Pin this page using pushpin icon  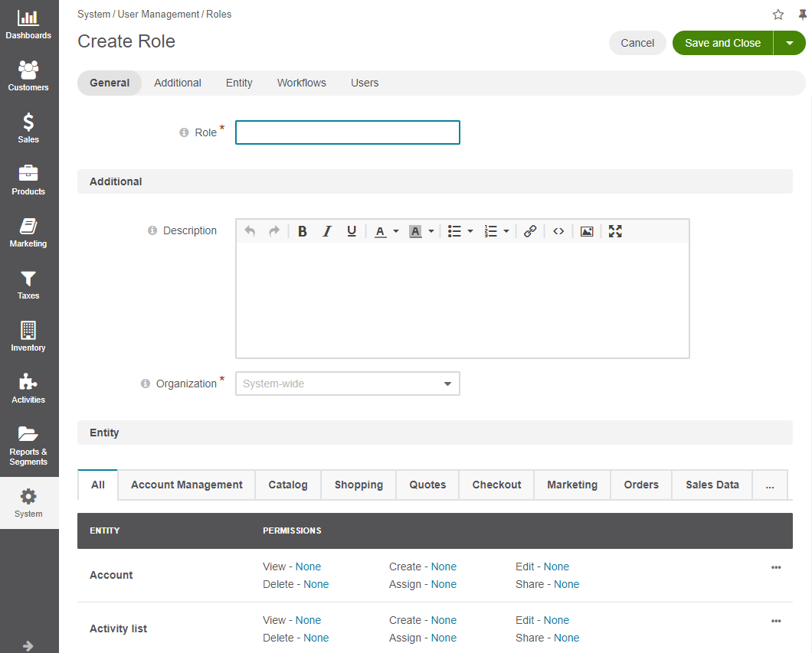point(803,15)
